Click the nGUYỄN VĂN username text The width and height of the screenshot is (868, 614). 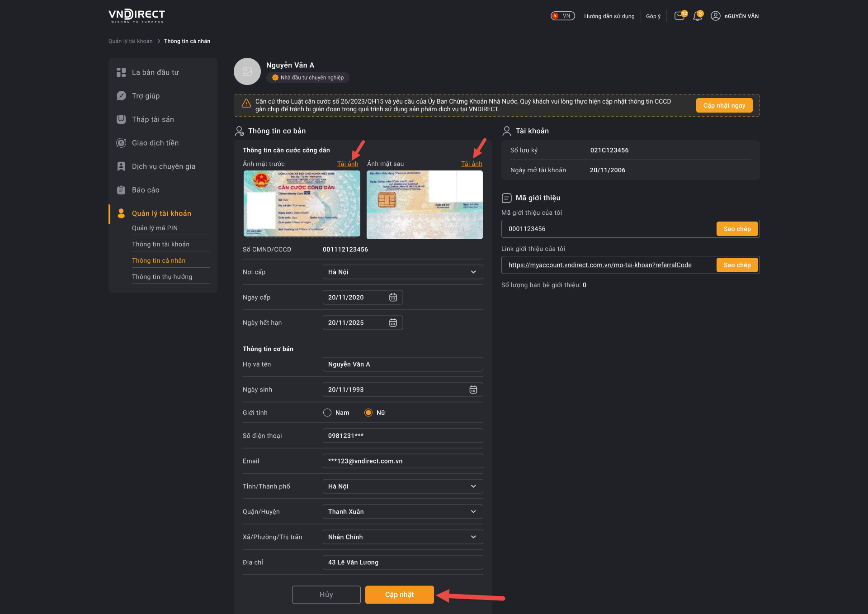point(741,16)
